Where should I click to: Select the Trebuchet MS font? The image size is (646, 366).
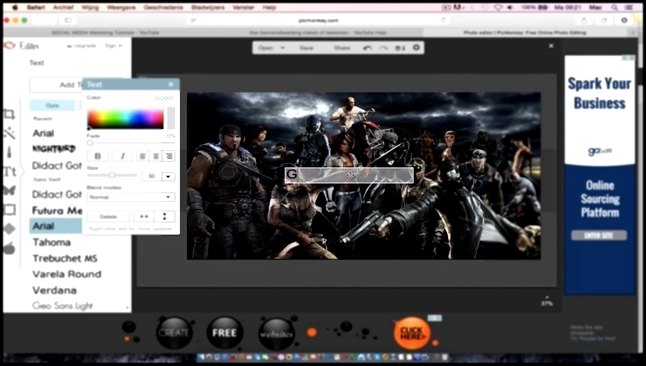pos(65,258)
